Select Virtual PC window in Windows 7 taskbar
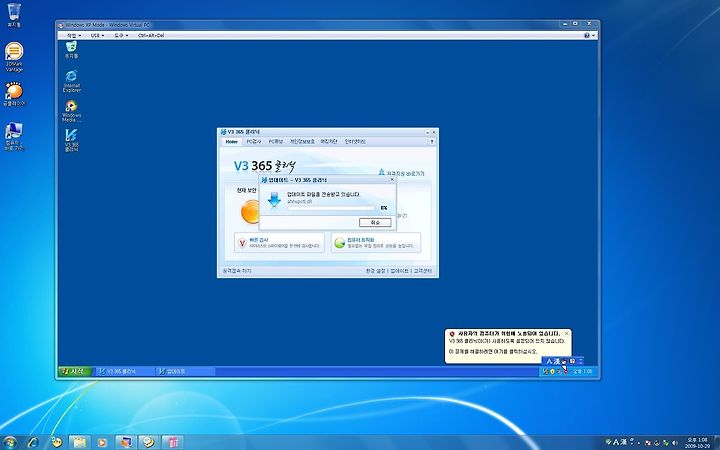Viewport: 720px width, 450px height. pyautogui.click(x=125, y=442)
